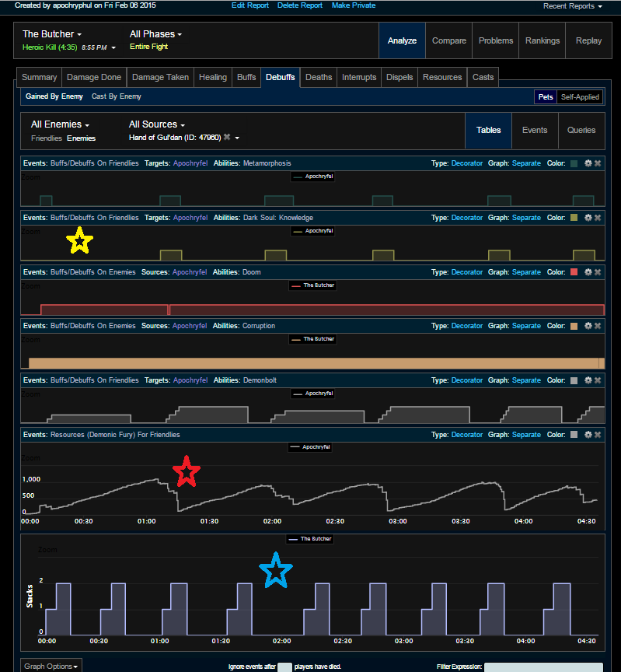Clear the Hand of Gul'dan ability filter
The width and height of the screenshot is (621, 672).
point(227,138)
